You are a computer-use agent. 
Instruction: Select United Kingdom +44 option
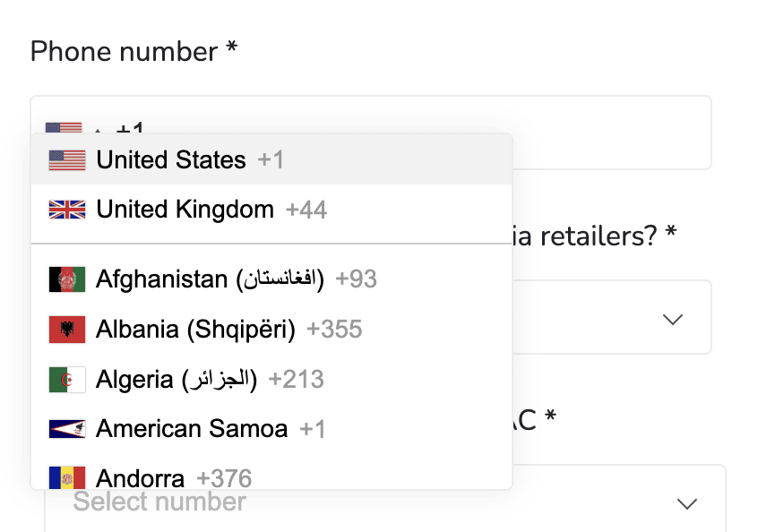point(271,210)
